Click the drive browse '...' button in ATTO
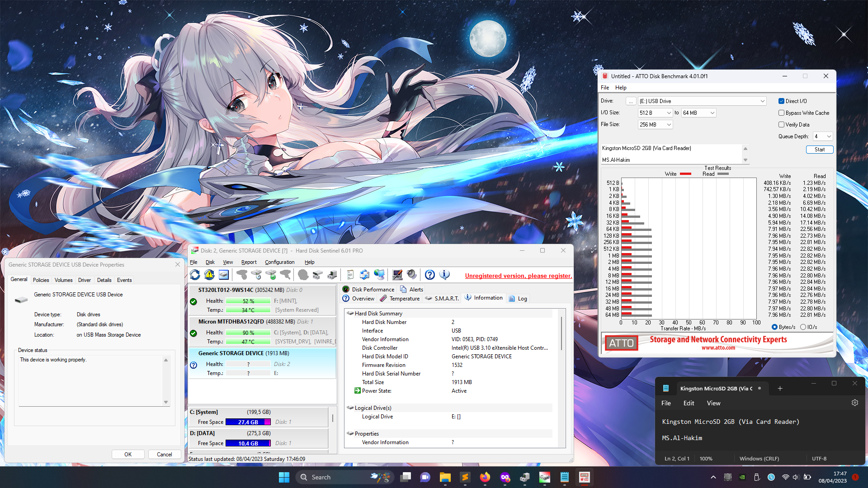868x488 pixels. (x=631, y=101)
